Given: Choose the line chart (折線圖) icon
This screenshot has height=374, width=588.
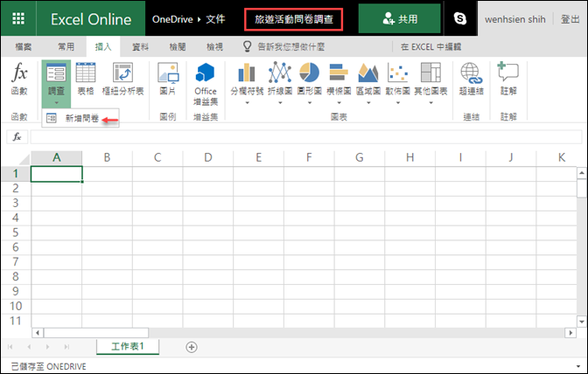Looking at the screenshot, I should [x=280, y=73].
